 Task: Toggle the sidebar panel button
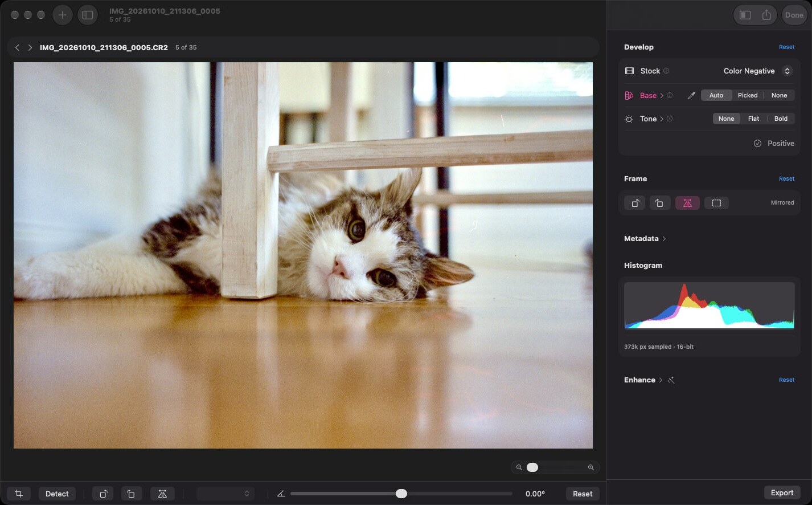pos(88,15)
